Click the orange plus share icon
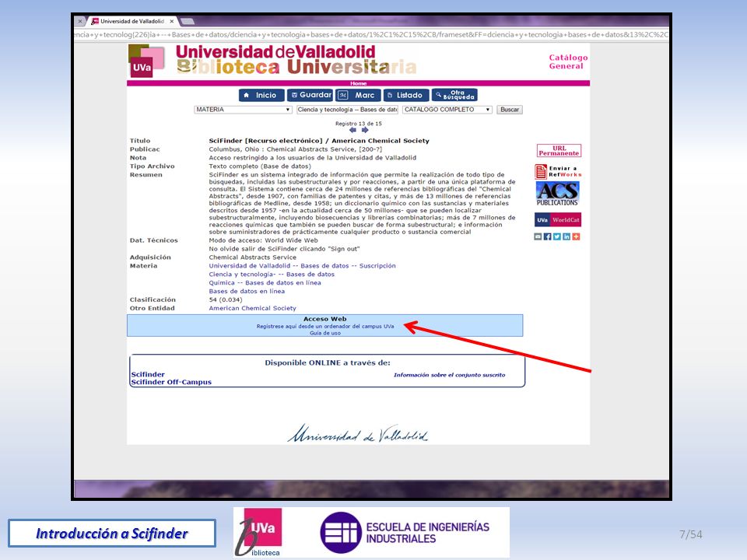This screenshot has width=747, height=560. (576, 236)
